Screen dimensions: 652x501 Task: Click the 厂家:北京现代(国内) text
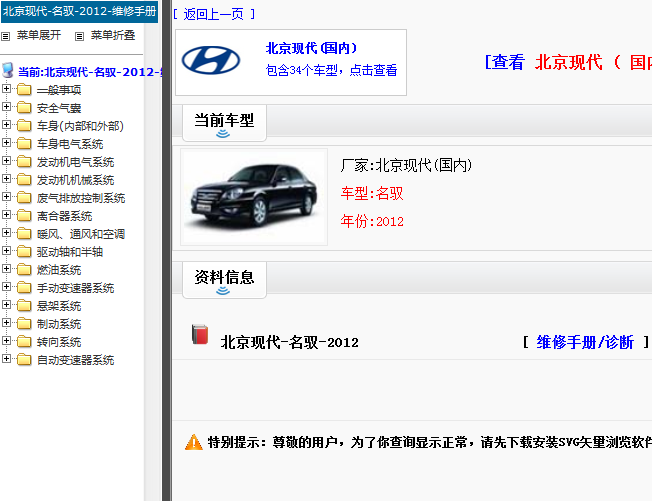pyautogui.click(x=406, y=165)
